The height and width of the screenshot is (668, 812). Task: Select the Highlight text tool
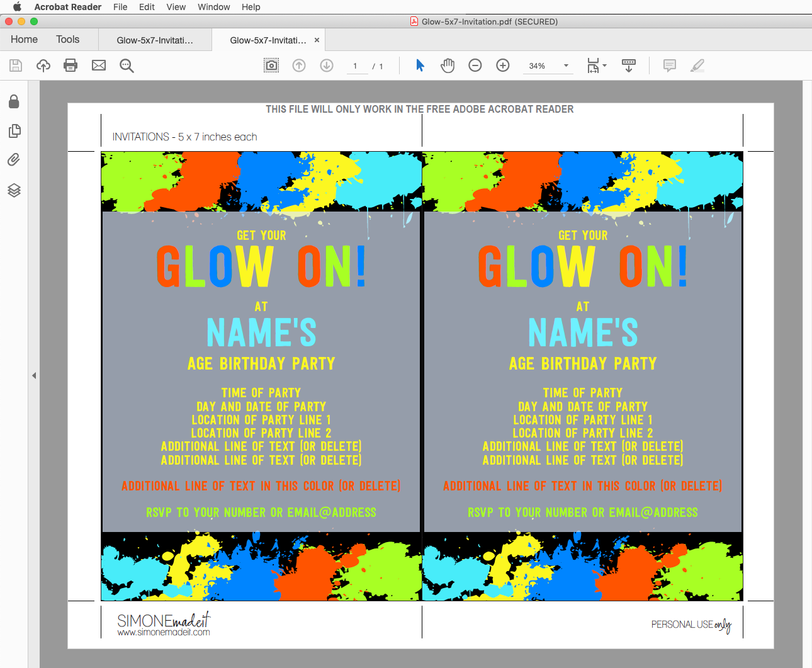coord(697,65)
